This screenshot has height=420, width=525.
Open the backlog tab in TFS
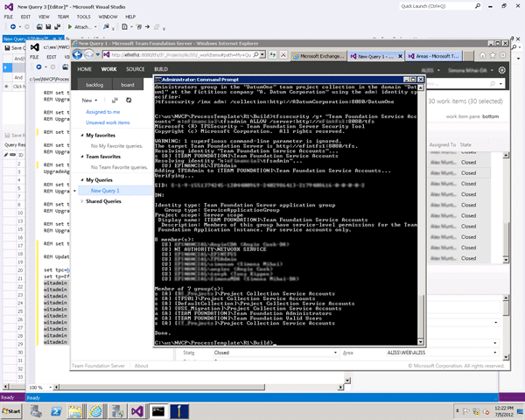[x=94, y=85]
